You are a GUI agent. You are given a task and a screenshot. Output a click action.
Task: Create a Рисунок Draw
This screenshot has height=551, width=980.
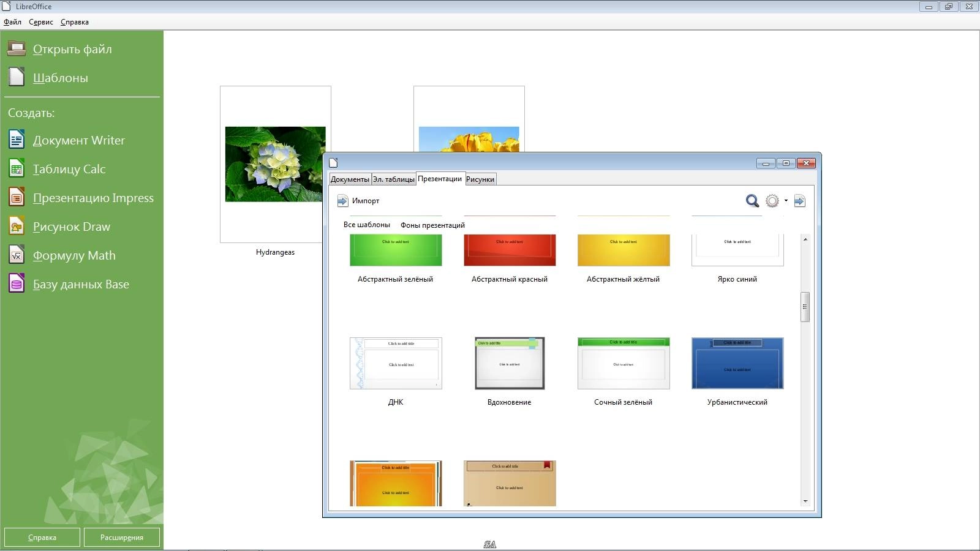click(x=72, y=227)
